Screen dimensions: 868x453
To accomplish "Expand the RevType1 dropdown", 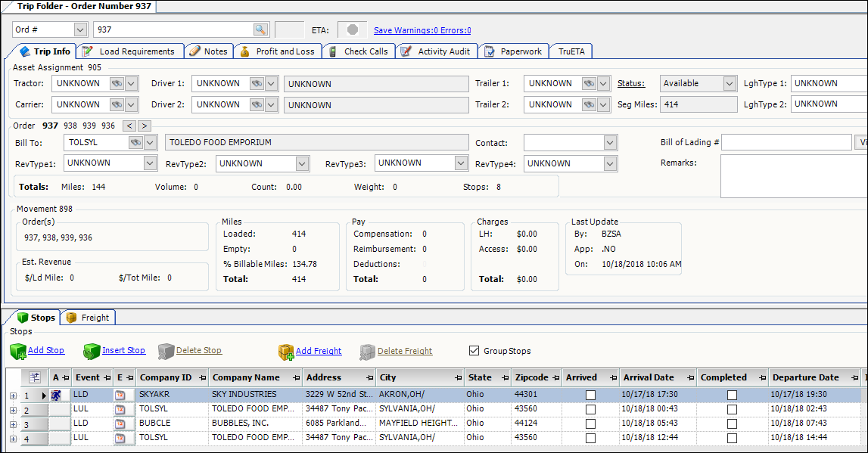I will [151, 163].
